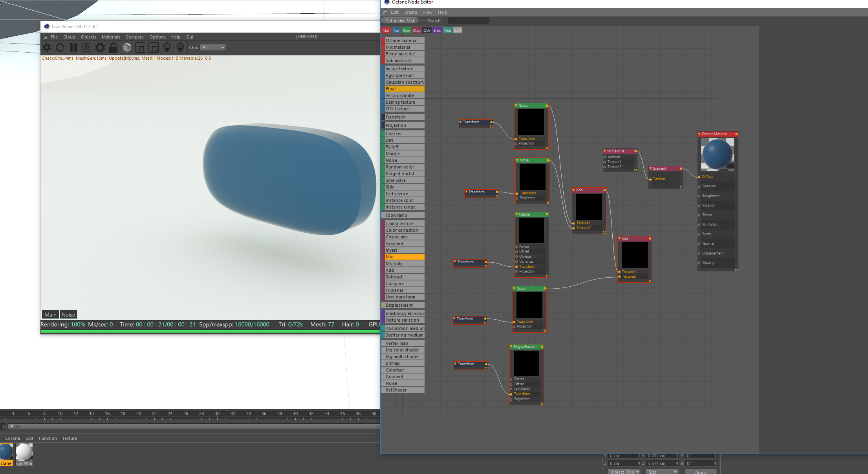The height and width of the screenshot is (474, 868).
Task: Click the focus picker pin icon
Action: 167,48
